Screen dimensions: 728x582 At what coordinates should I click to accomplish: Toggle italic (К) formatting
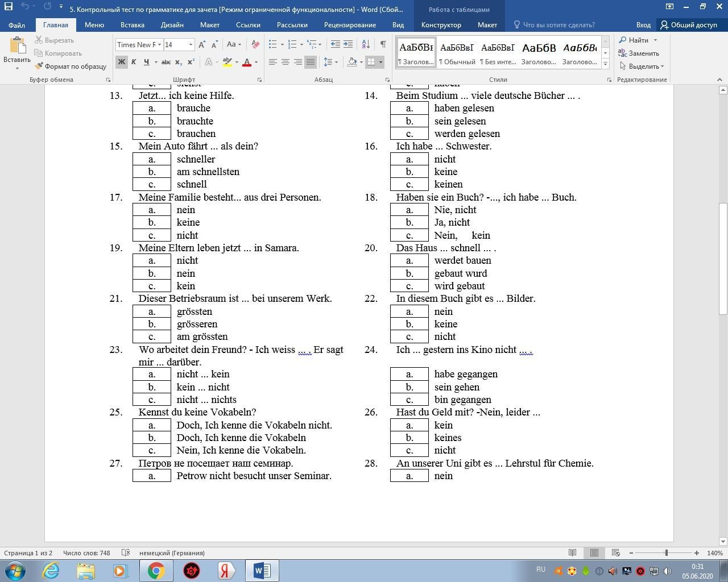pos(134,62)
